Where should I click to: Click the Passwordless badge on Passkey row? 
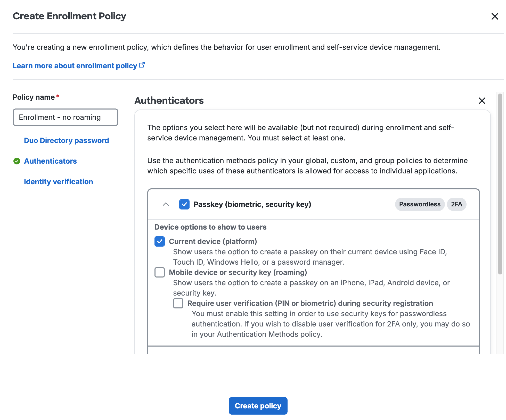(420, 204)
